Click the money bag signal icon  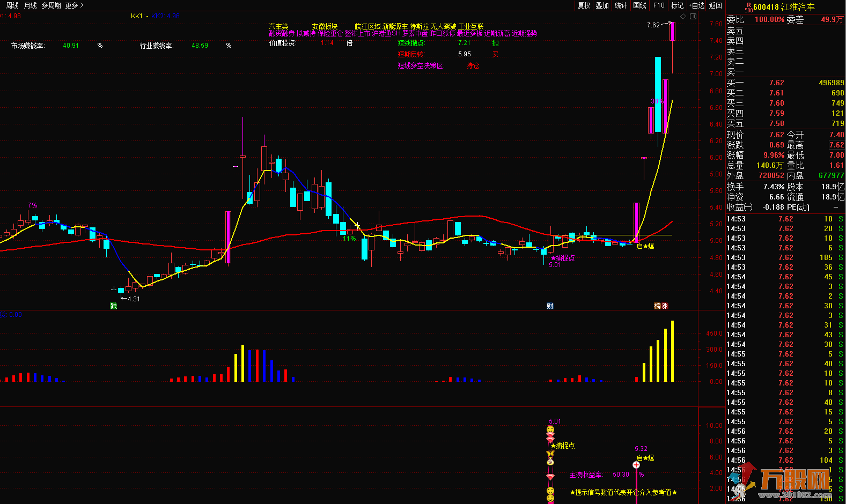coord(550,461)
